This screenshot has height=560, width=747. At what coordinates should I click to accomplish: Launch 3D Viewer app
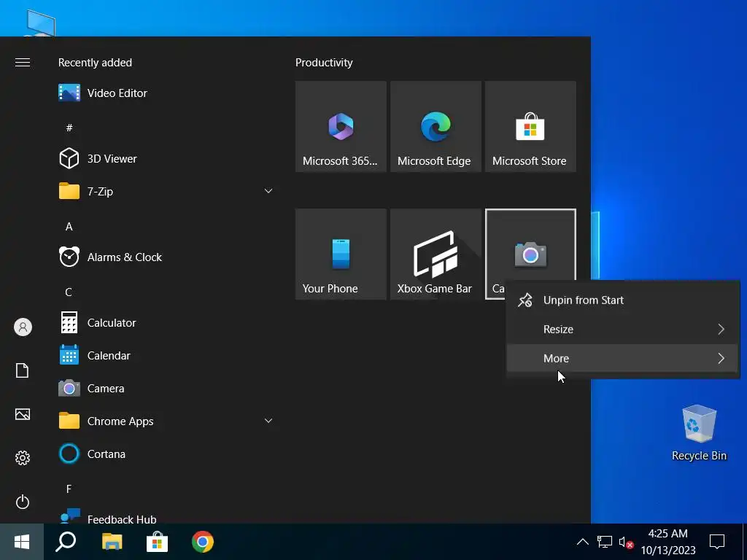[x=166, y=158]
